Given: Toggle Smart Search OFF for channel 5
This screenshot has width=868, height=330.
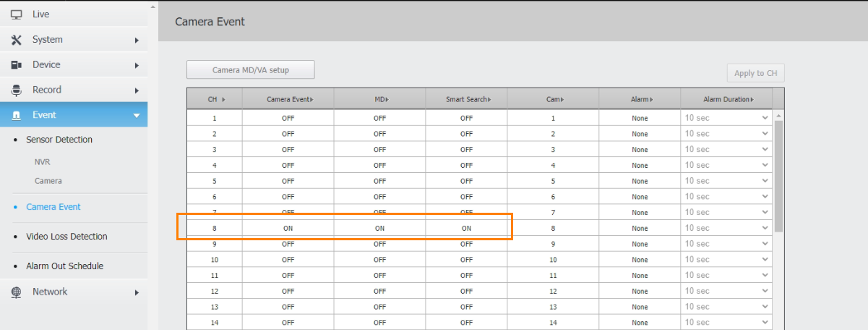Looking at the screenshot, I should [x=466, y=181].
